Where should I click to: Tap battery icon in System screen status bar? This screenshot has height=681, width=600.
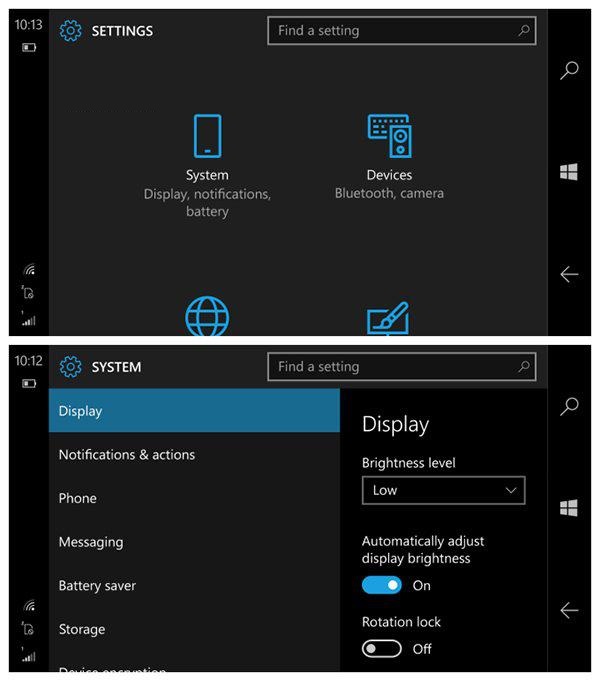click(x=29, y=383)
